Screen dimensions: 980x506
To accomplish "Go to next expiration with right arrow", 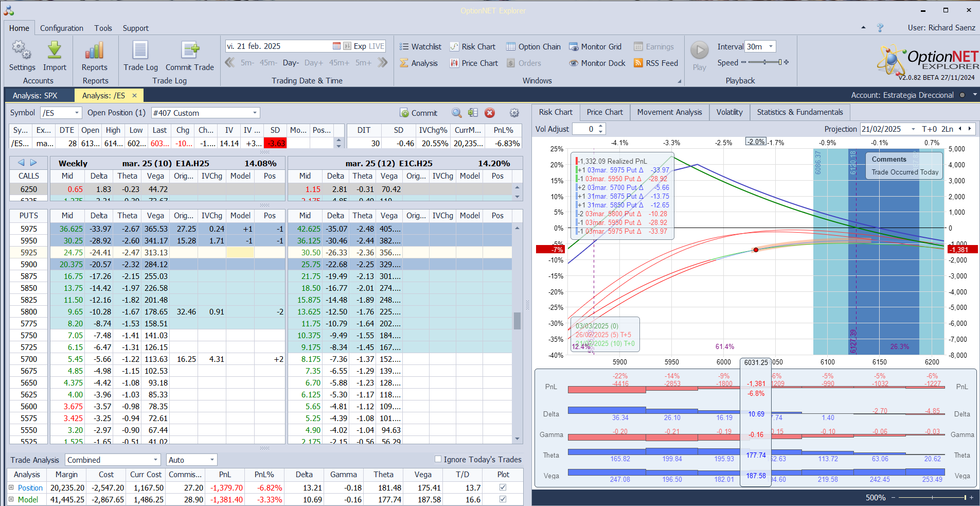I will point(33,163).
